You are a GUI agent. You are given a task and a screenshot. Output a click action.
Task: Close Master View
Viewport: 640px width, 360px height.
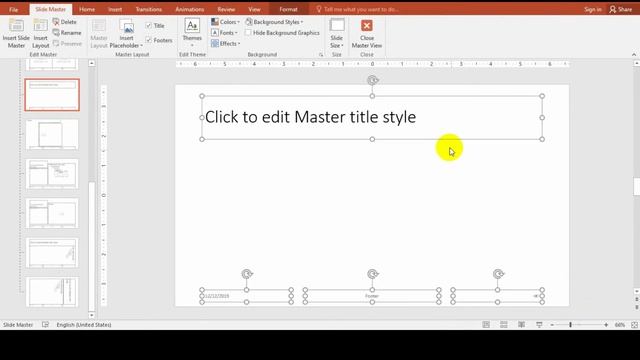[367, 33]
